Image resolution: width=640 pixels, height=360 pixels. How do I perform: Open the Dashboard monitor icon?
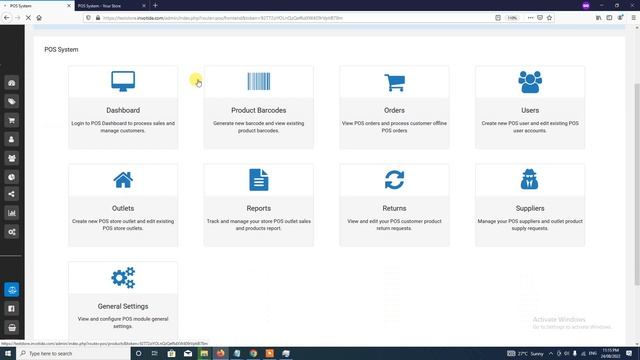[123, 81]
